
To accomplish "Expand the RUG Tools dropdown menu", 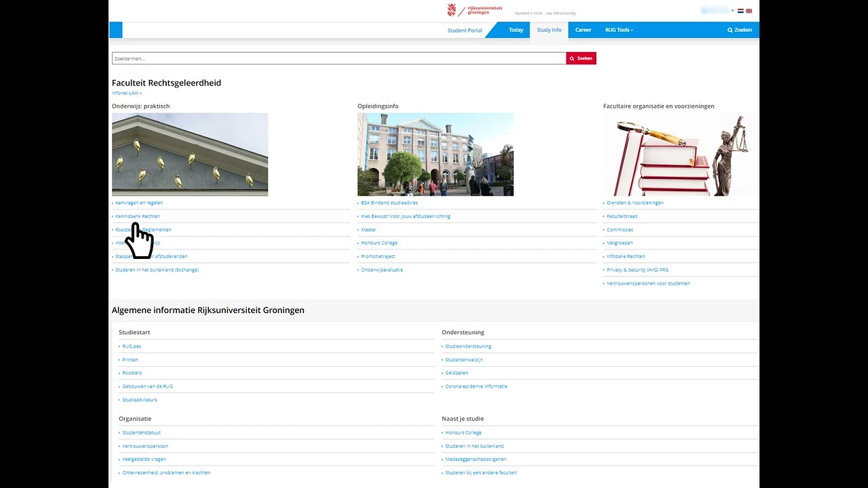I will click(619, 30).
